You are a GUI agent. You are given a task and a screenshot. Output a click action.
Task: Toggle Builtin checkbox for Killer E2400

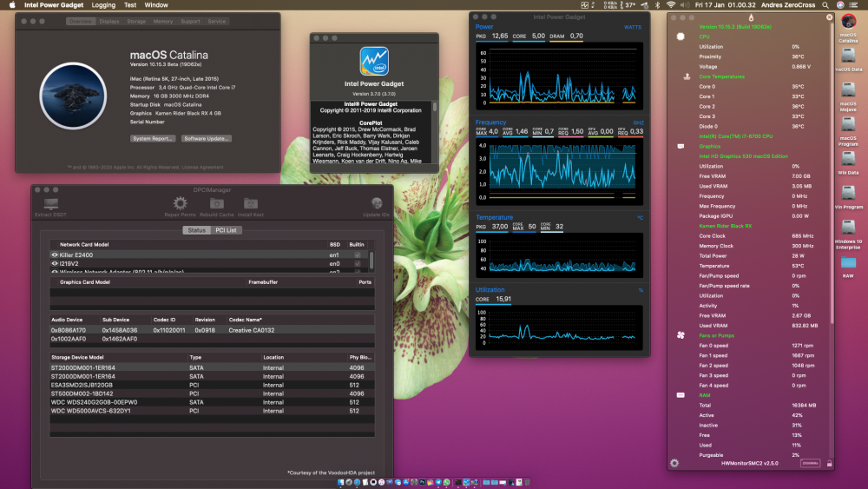click(x=358, y=254)
